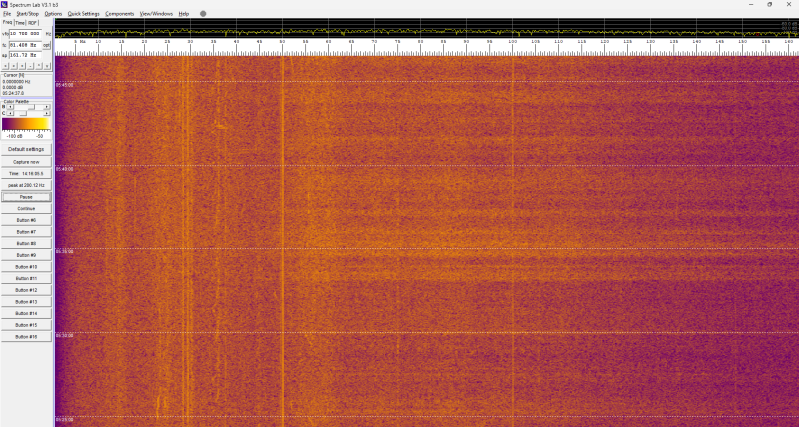Viewport: 799px width, 427px height.
Task: Click the 05:30:00 waterfall time marker
Action: click(64, 336)
